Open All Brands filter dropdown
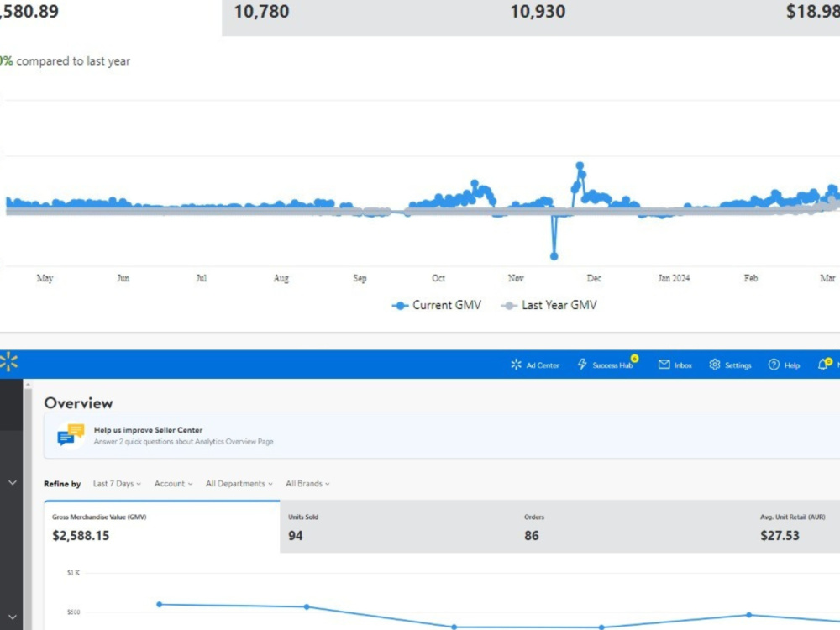This screenshot has height=630, width=840. [x=307, y=483]
